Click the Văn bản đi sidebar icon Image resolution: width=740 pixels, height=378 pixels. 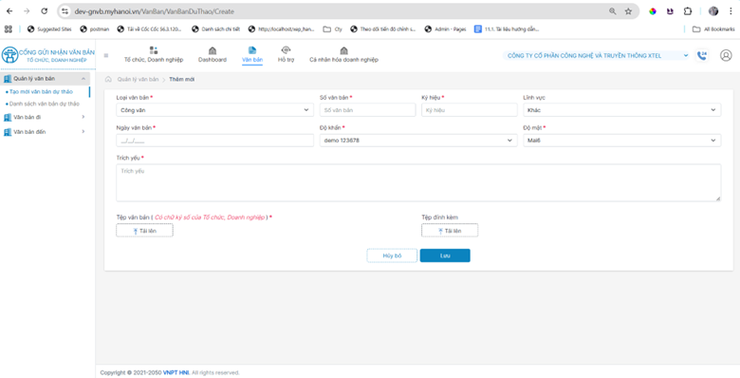(x=7, y=117)
